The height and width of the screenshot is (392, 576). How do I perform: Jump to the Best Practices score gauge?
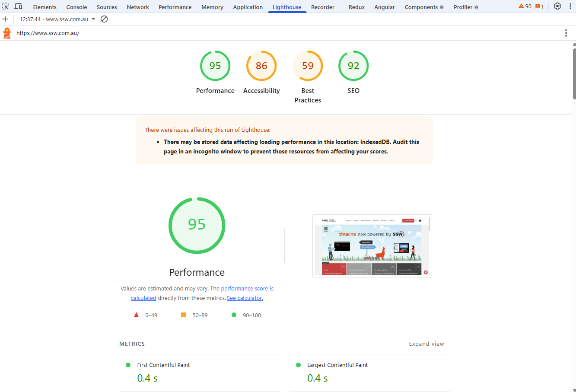coord(308,66)
